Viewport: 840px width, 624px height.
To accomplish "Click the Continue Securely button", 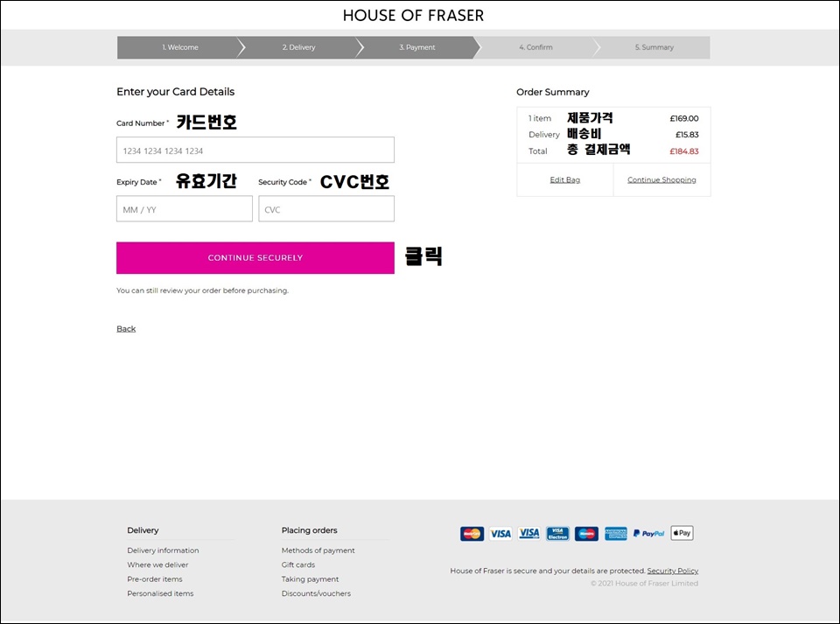I will click(255, 257).
